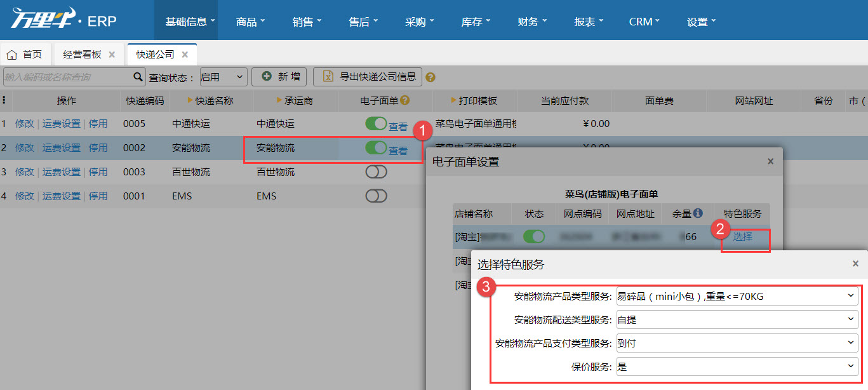
Task: Click 运费设置 for 安能物流 row
Action: click(x=62, y=148)
